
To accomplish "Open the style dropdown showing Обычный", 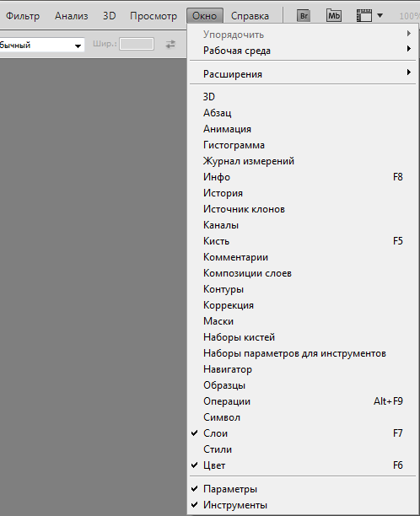I will (x=41, y=45).
